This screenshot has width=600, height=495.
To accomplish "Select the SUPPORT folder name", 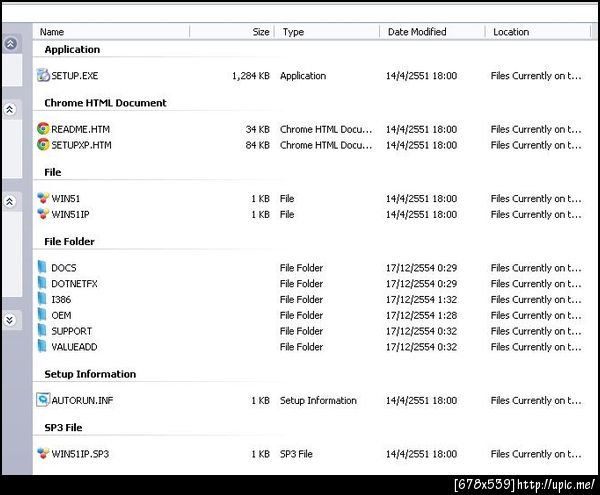I will pyautogui.click(x=72, y=331).
